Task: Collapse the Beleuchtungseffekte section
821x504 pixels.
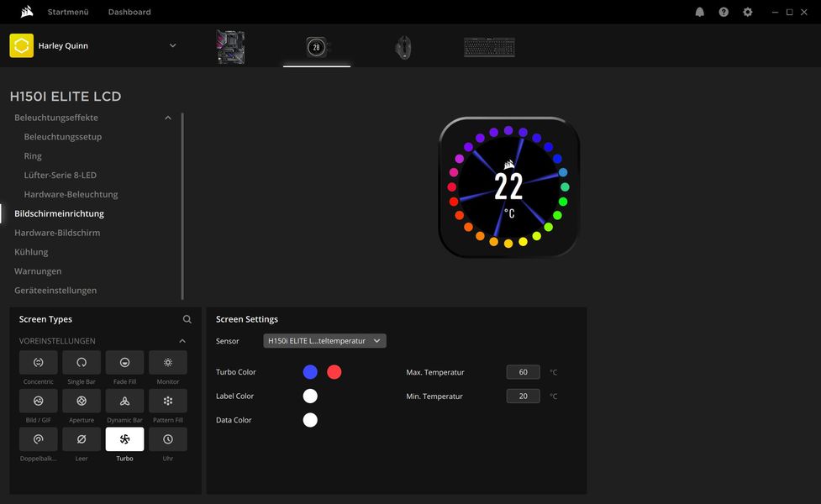Action: (168, 118)
